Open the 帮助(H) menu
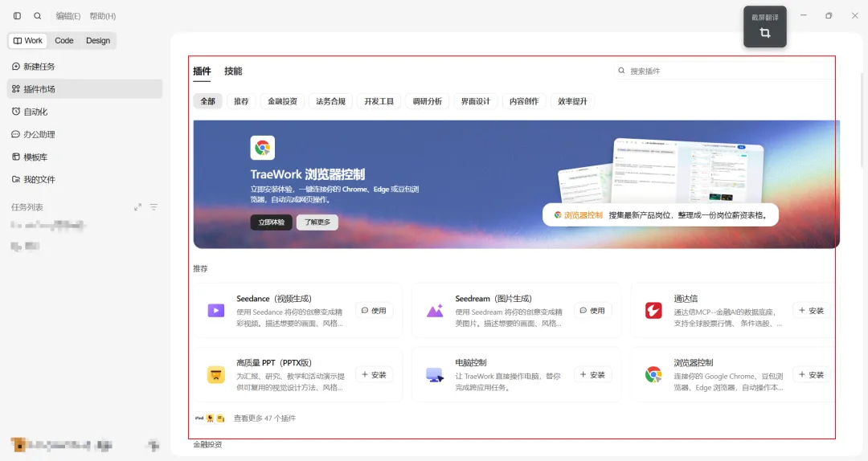Image resolution: width=868 pixels, height=461 pixels. tap(103, 16)
